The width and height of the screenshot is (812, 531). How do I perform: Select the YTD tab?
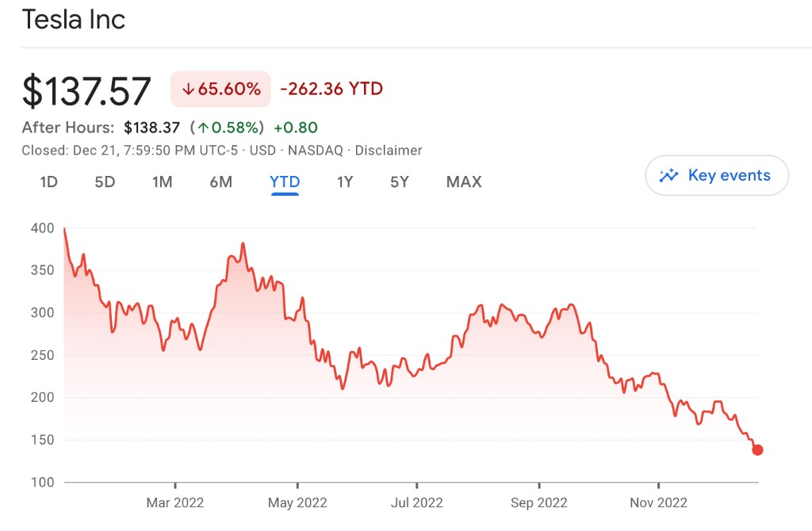click(x=285, y=181)
